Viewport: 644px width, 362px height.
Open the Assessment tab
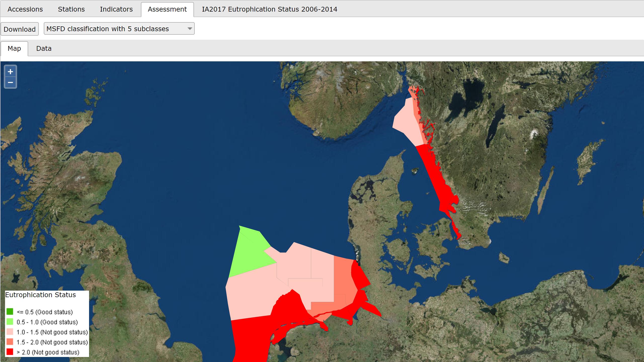(168, 9)
